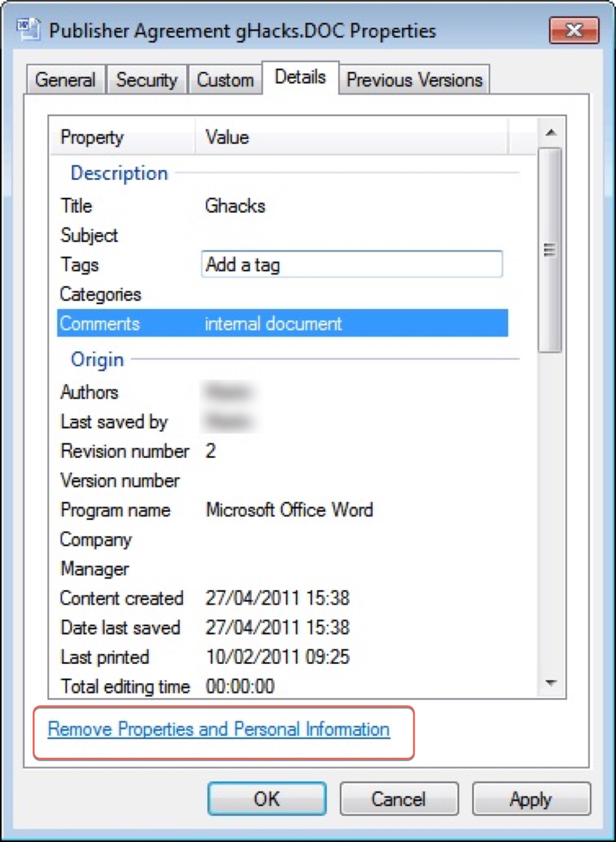Select the Program name Microsoft Office Word row
The image size is (616, 842).
click(282, 510)
